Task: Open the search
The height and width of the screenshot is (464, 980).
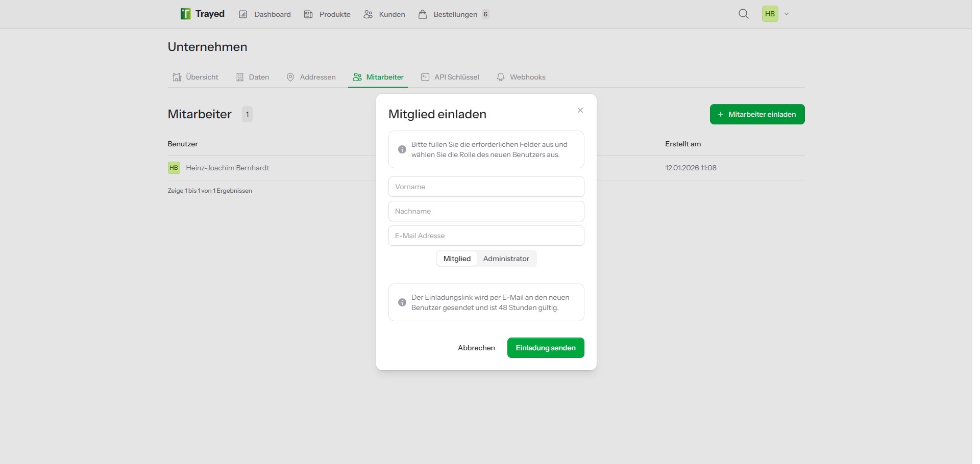Action: pos(744,14)
